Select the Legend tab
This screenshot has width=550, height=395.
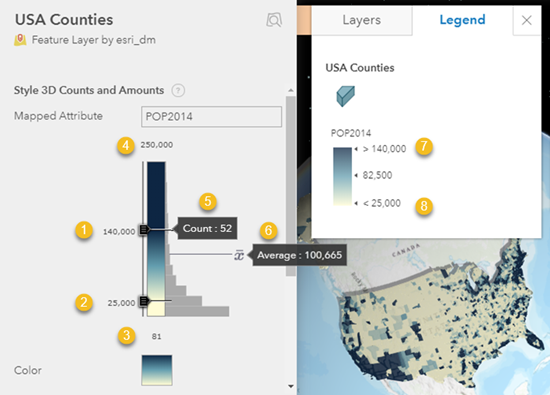[x=462, y=20]
